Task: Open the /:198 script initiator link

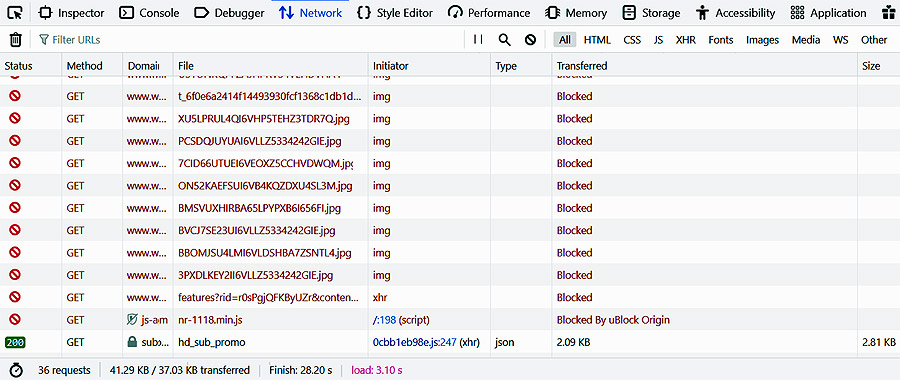Action: [385, 320]
